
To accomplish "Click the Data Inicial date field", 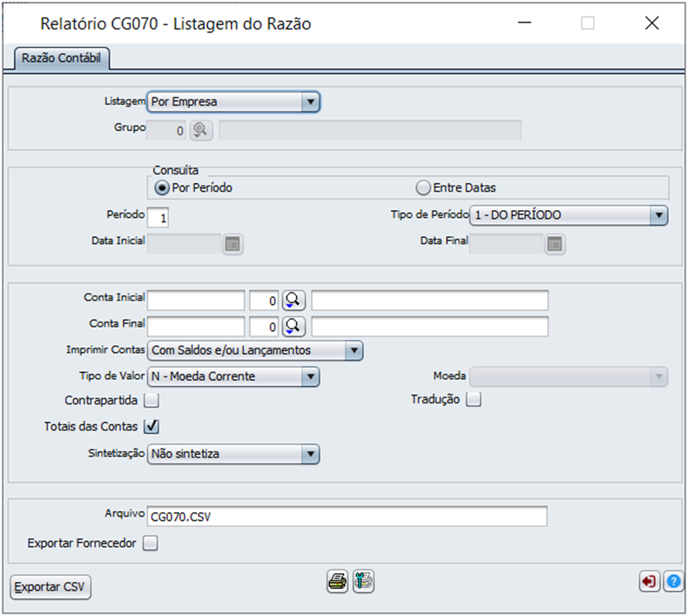I will [184, 244].
